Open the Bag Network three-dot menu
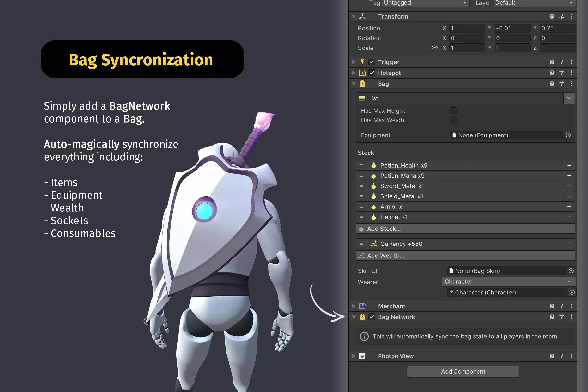The width and height of the screenshot is (588, 392). tap(572, 317)
